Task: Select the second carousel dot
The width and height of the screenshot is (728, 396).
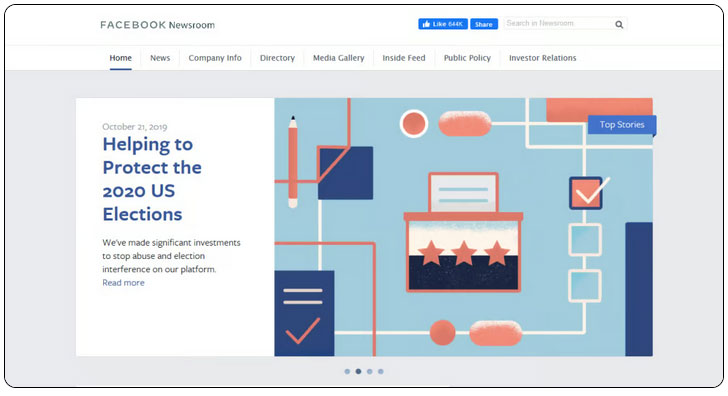Action: (358, 371)
